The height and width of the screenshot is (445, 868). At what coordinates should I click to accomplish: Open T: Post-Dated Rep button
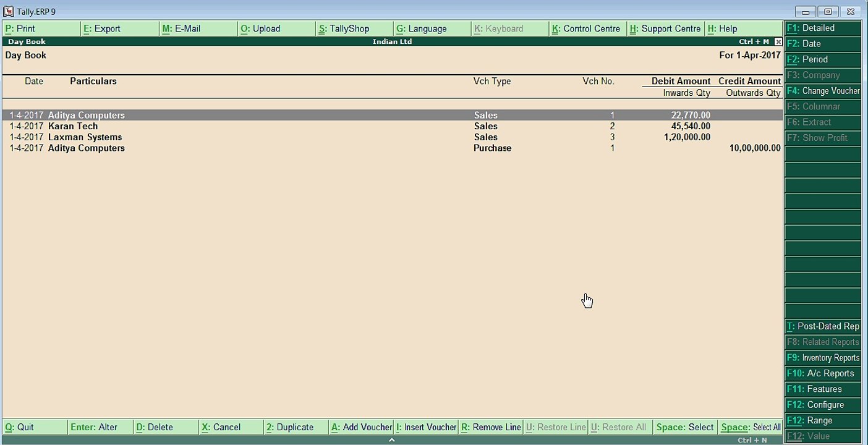pyautogui.click(x=822, y=326)
